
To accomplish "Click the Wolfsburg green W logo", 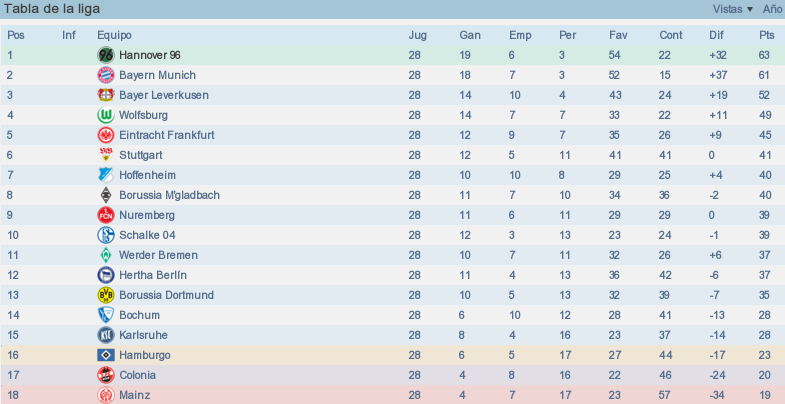I will pyautogui.click(x=106, y=115).
